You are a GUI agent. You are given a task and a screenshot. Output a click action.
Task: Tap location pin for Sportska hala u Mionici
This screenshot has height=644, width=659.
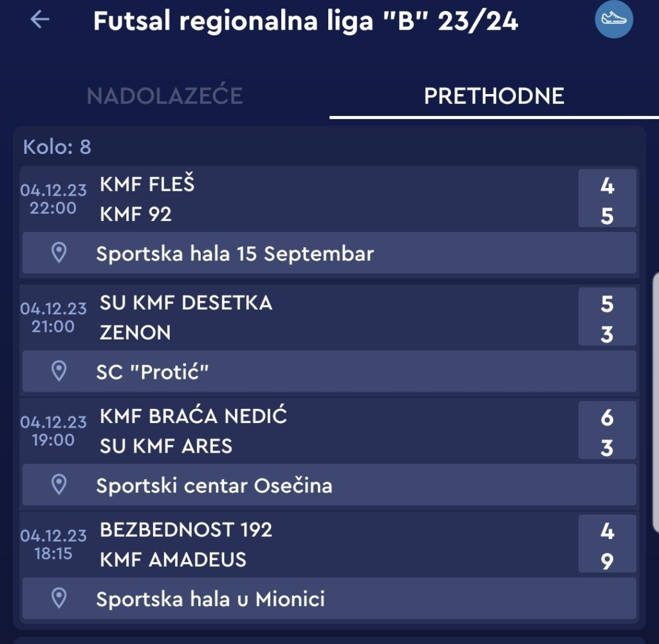[59, 598]
